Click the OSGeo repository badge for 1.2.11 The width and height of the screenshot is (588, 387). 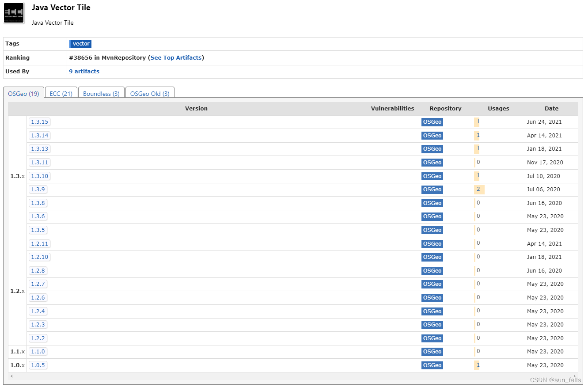click(432, 243)
